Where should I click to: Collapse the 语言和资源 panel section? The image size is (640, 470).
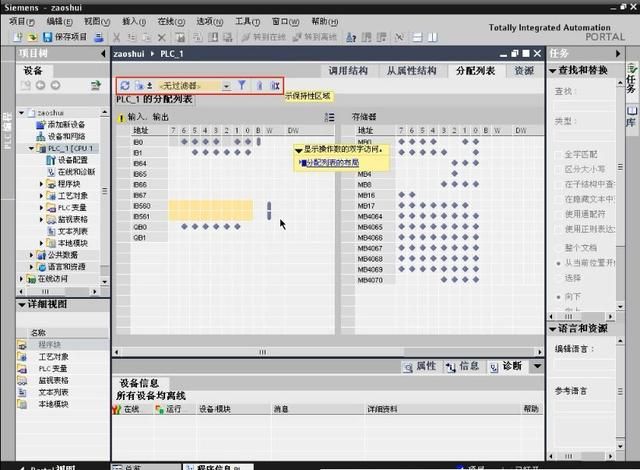(x=553, y=329)
